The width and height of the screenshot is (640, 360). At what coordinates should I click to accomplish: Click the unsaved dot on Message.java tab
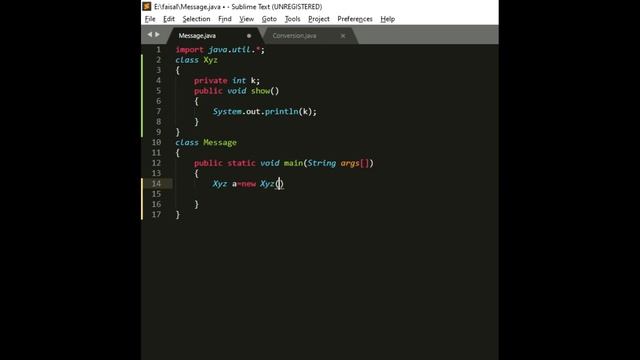[x=249, y=36]
